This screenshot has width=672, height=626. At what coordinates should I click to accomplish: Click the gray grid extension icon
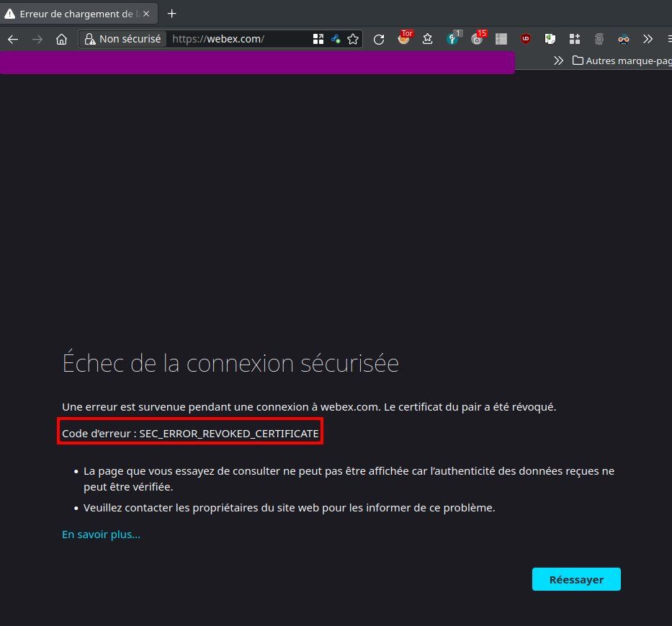point(501,40)
